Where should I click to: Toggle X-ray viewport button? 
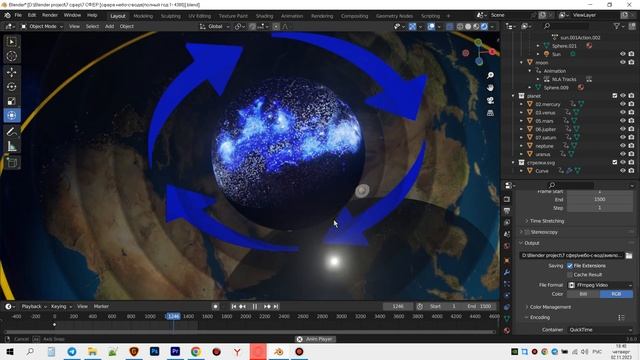449,27
